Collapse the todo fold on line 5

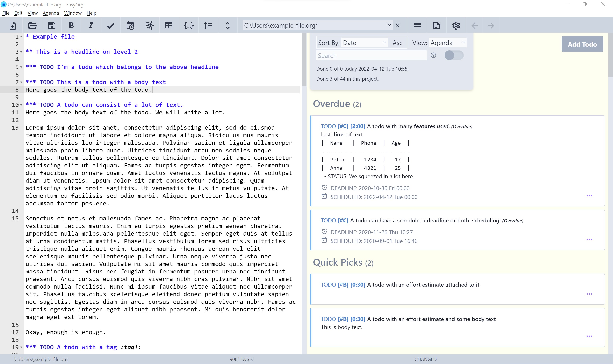point(21,67)
